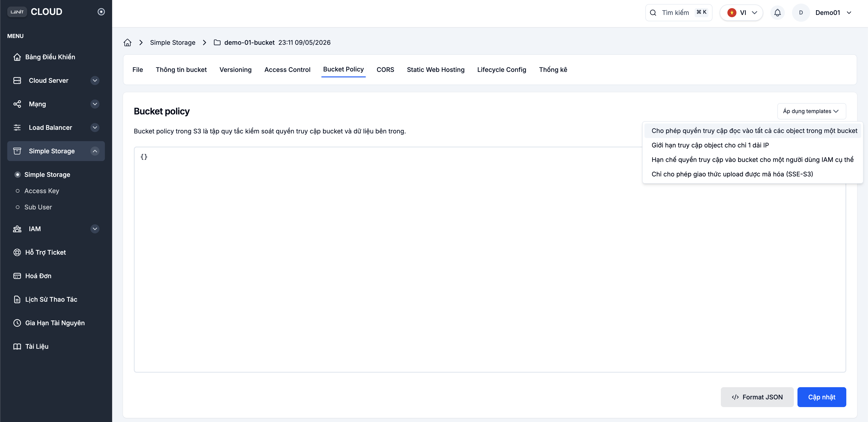
Task: Click the Tìm kiếm search field
Action: click(x=679, y=13)
